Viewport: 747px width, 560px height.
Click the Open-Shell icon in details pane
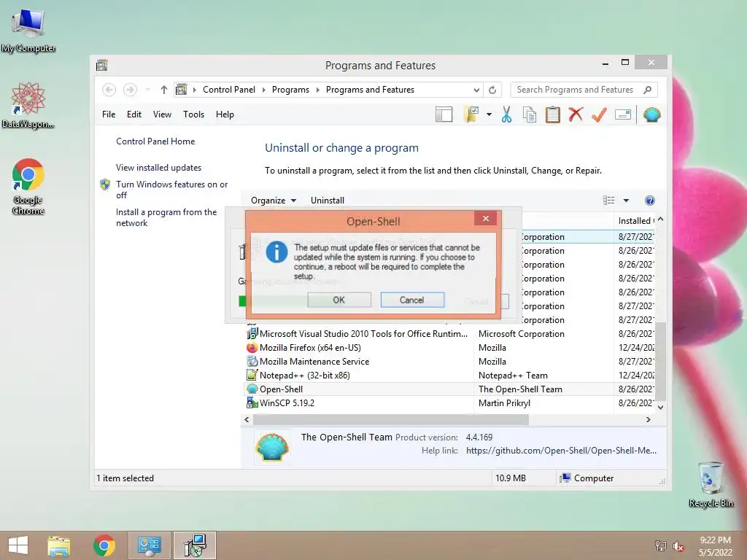[272, 447]
